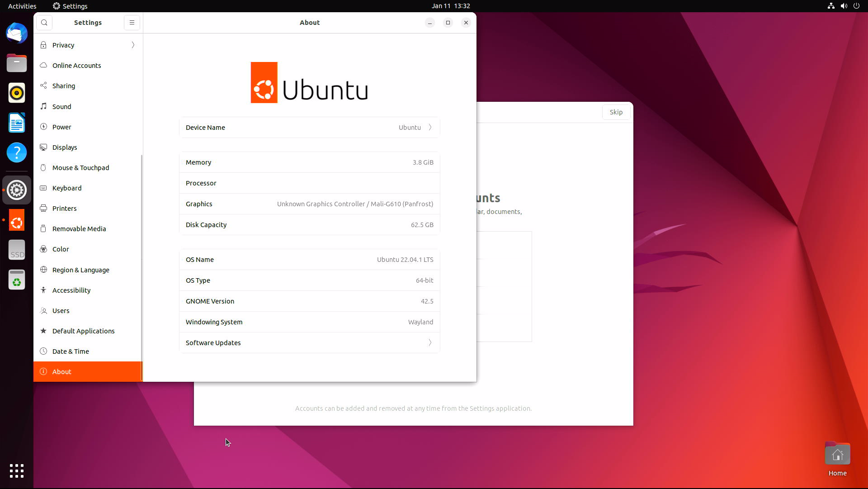
Task: Open Region & Language panel
Action: click(x=88, y=270)
